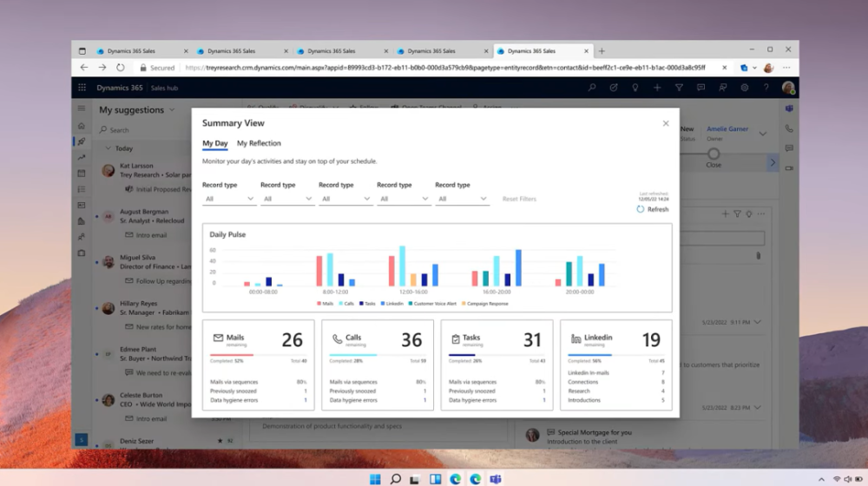Expand the My suggestions dropdown
Viewport: 868px width, 486px height.
click(x=172, y=110)
